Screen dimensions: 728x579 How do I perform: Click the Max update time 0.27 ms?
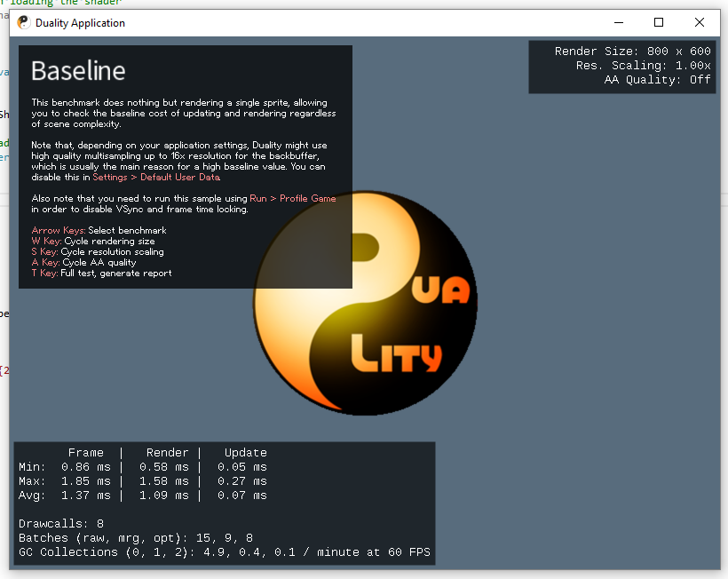pyautogui.click(x=241, y=481)
